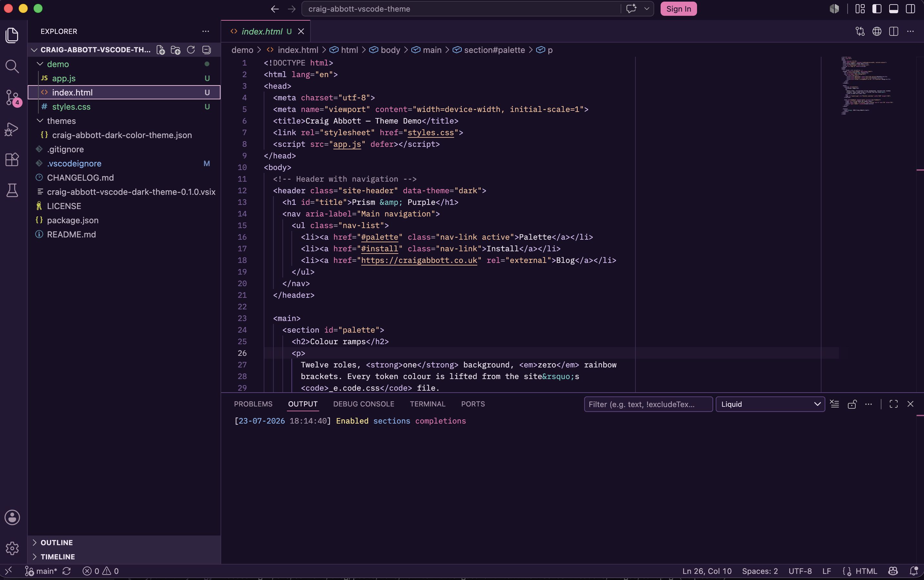
Task: Collapse the themes folder
Action: (61, 121)
